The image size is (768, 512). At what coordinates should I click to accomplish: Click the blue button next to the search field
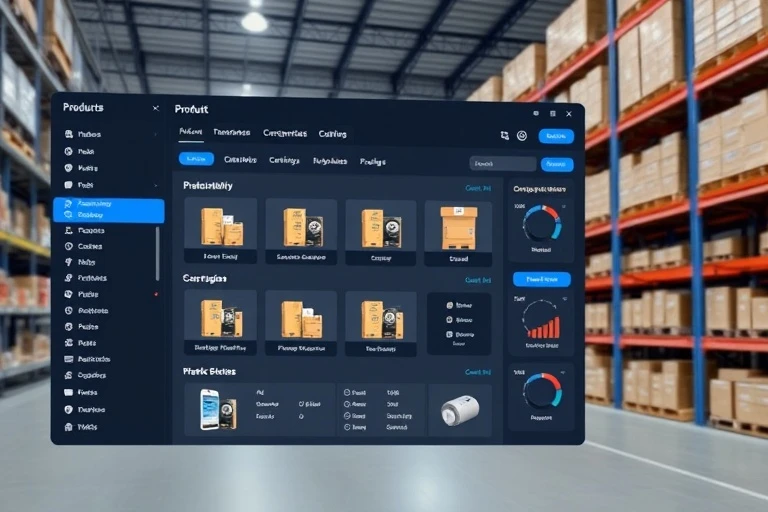click(x=557, y=164)
